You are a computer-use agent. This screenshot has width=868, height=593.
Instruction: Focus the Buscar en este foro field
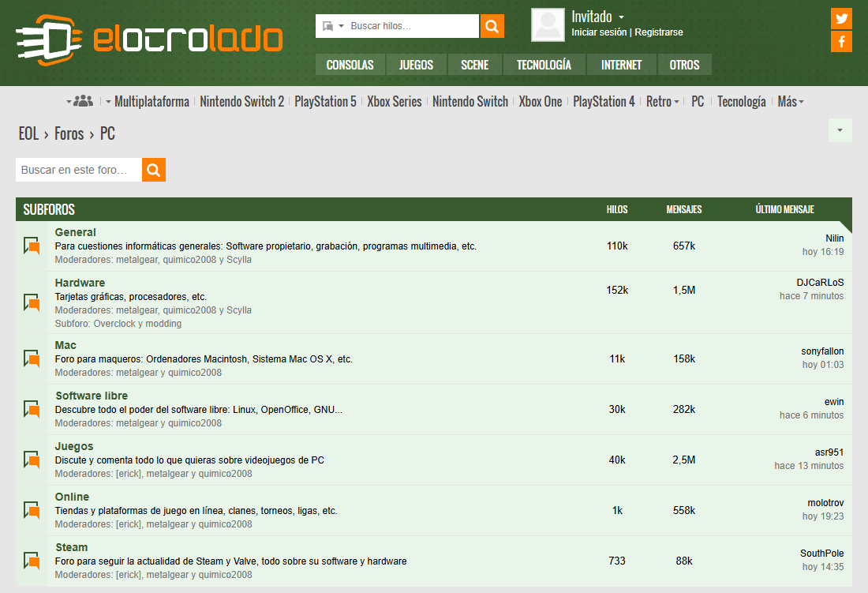point(79,170)
